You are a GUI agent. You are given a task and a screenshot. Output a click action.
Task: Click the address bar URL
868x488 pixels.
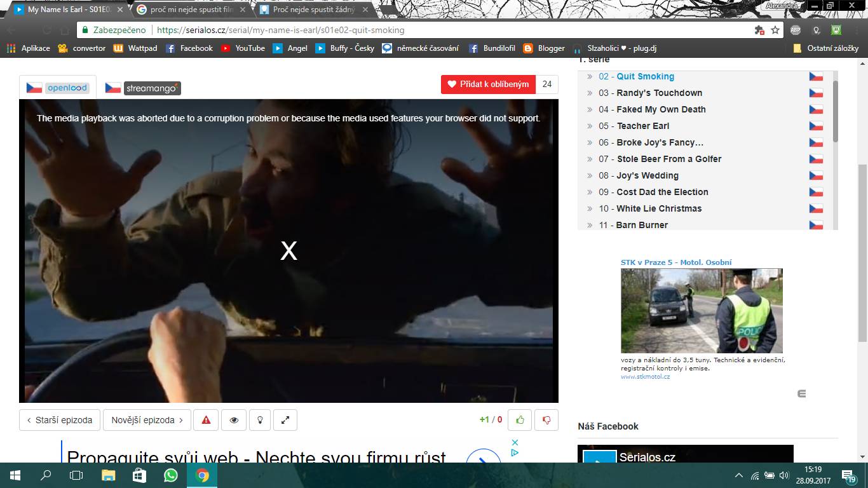[x=280, y=30]
